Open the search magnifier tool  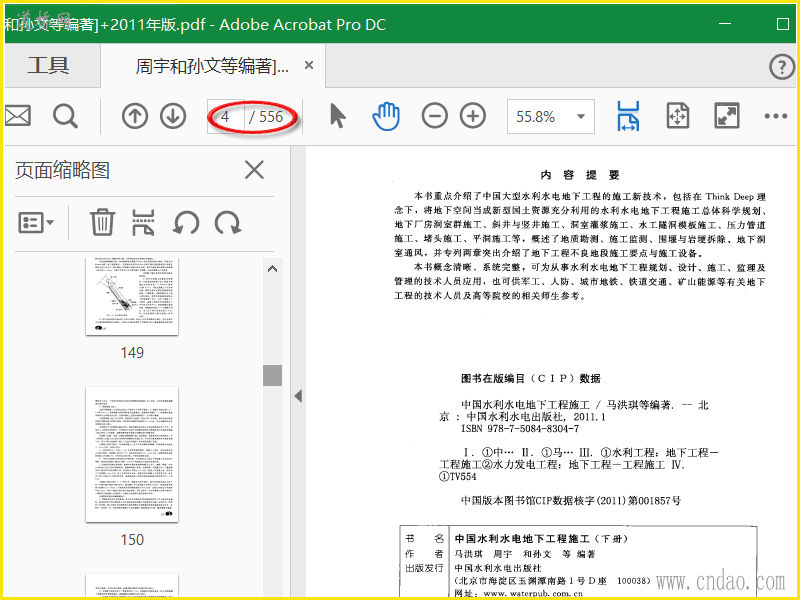65,116
